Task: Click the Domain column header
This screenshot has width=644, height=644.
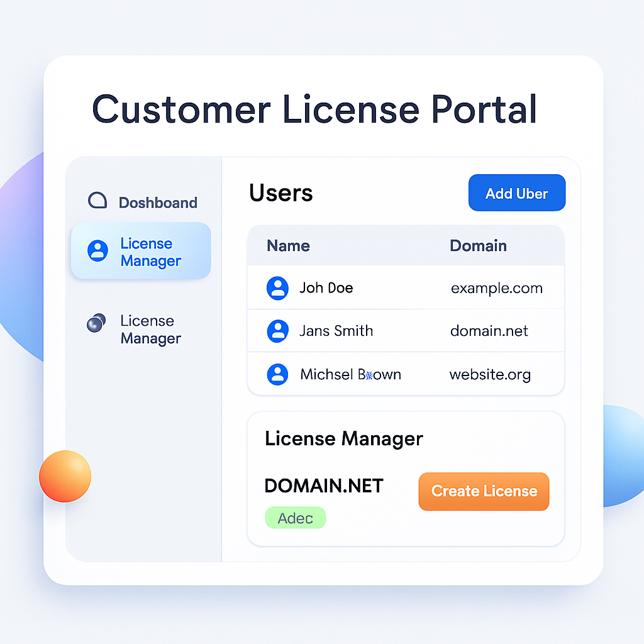Action: pos(478,246)
